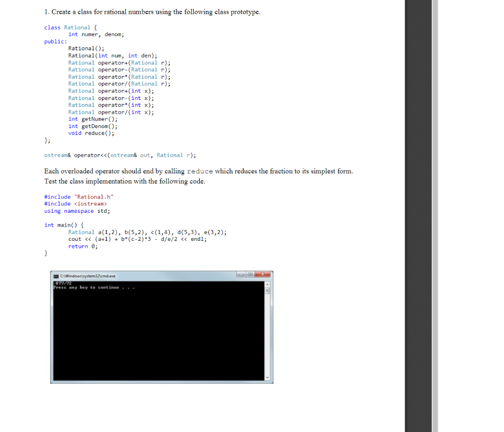504x432 pixels.
Task: Click the C:\Windows\system32\cmd.exe title text
Action: [88, 276]
